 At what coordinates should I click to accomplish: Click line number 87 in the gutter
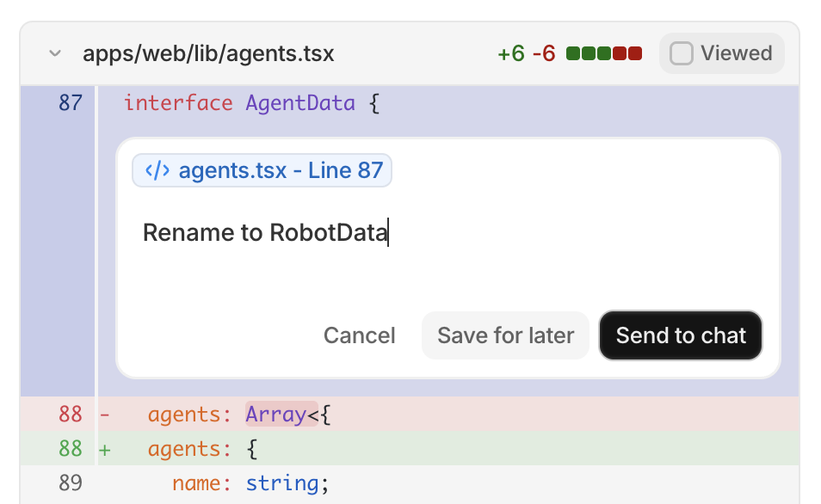[x=71, y=102]
